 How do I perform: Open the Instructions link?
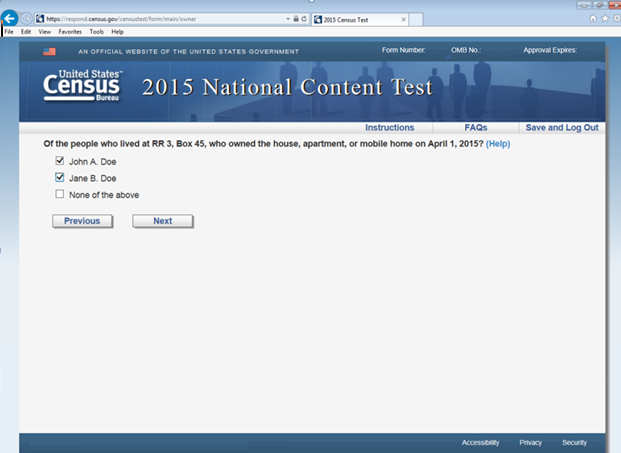tap(389, 128)
